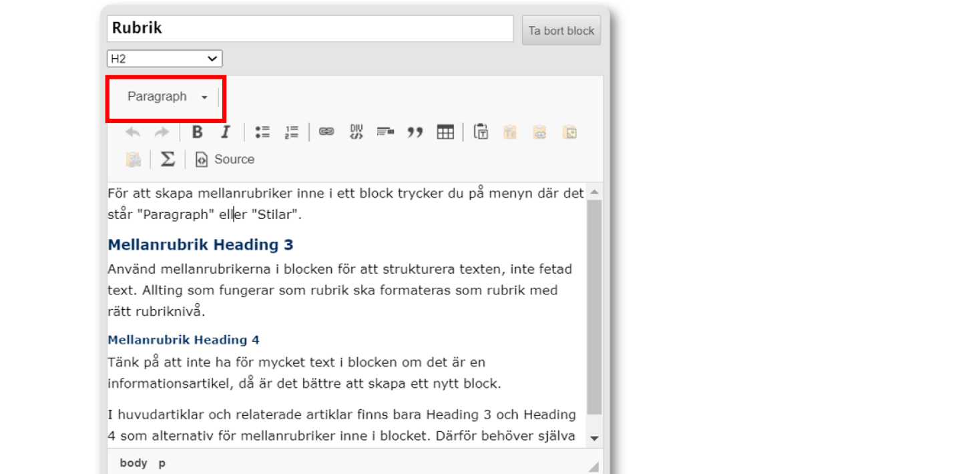
Task: Click the line starting "informationsartikel"
Action: tap(304, 384)
